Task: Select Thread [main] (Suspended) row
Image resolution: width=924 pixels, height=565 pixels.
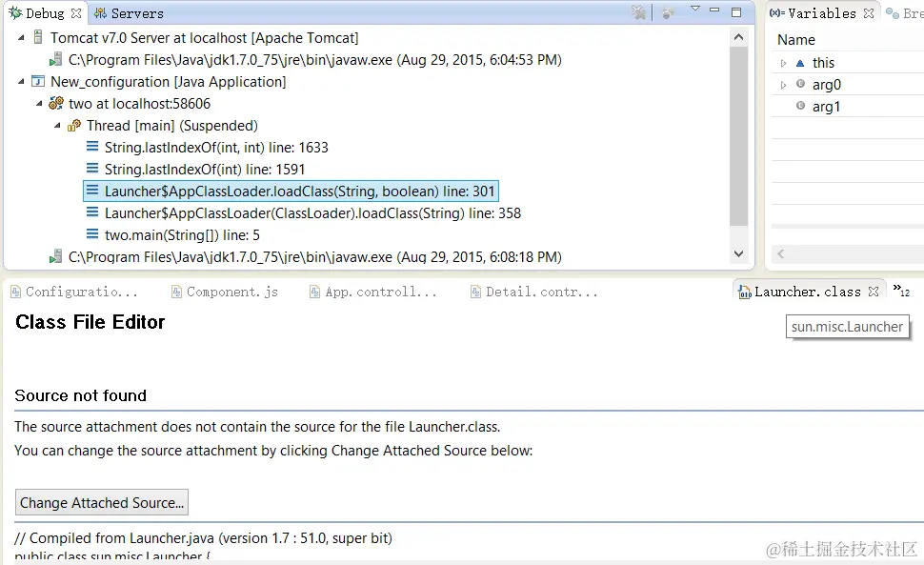Action: coord(172,126)
